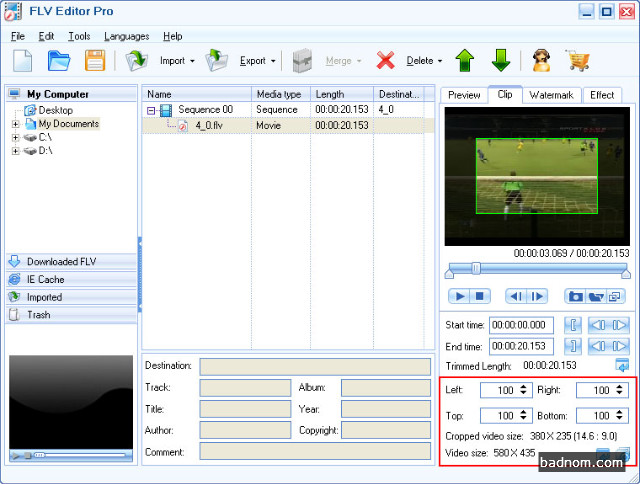This screenshot has height=484, width=640.
Task: Click the Export toolbar icon
Action: [216, 61]
